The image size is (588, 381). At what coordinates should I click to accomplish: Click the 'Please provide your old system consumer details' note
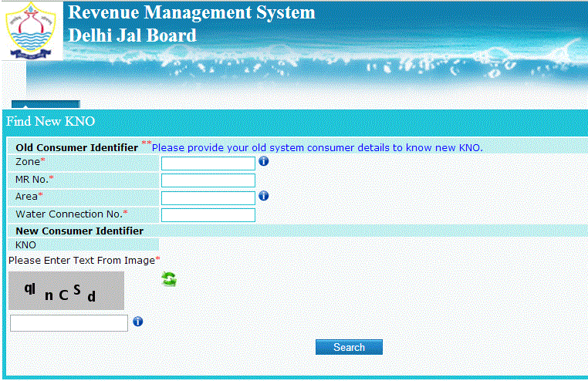click(317, 147)
